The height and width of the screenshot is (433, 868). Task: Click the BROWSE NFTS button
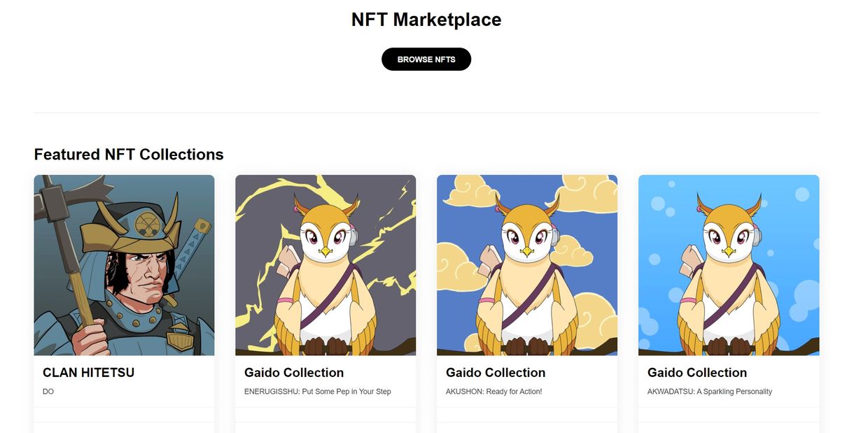click(x=426, y=59)
